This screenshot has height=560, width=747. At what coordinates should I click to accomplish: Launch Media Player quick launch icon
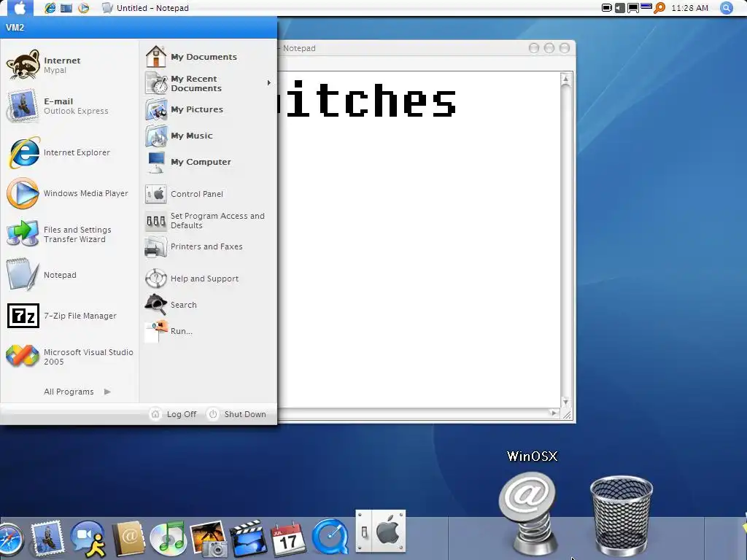[83, 7]
